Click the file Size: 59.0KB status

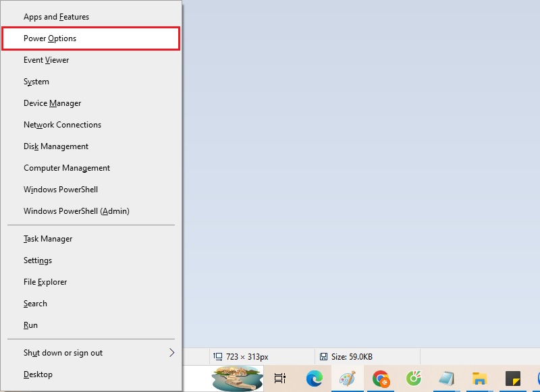tap(352, 357)
